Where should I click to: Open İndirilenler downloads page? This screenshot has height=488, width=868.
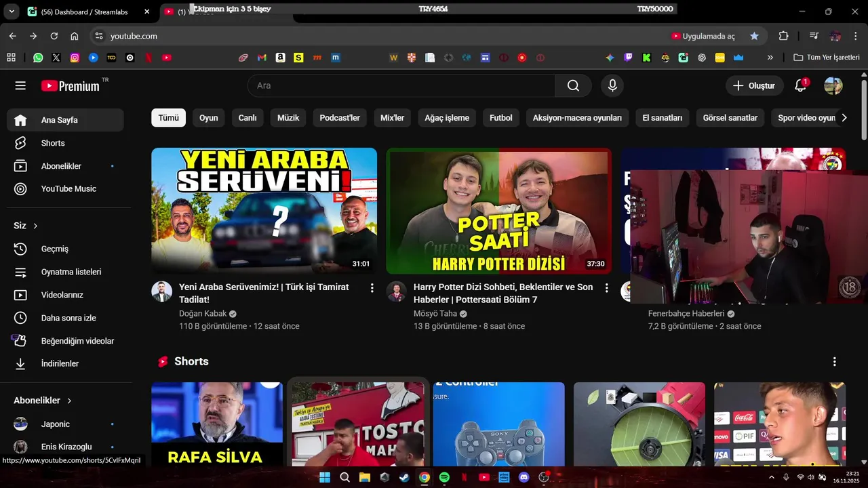pyautogui.click(x=65, y=363)
